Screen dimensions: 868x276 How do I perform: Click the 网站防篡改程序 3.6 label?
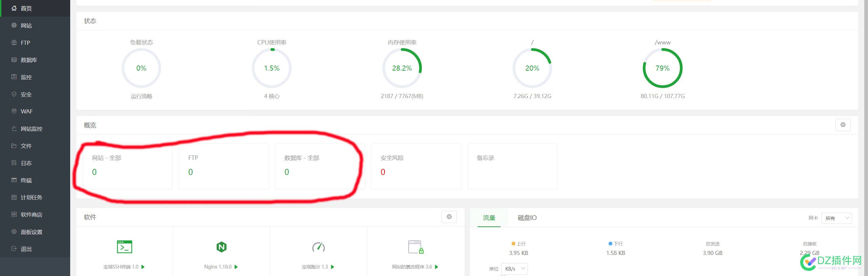pos(412,267)
